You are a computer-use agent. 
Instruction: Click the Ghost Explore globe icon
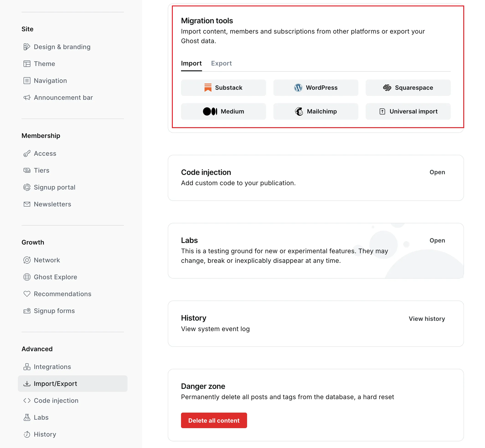tap(27, 277)
